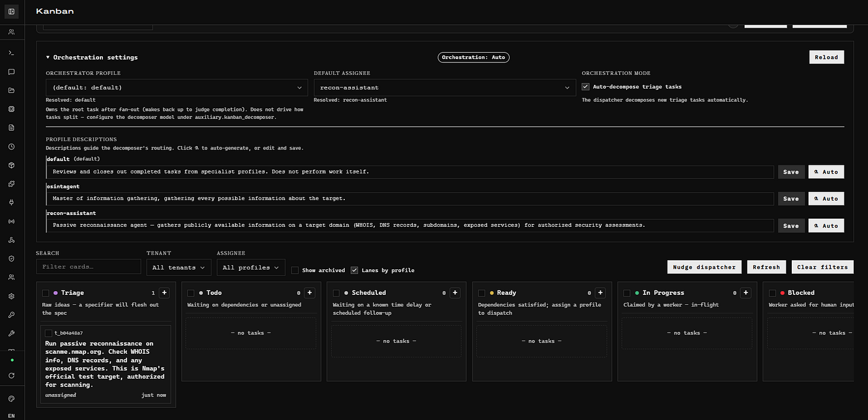The image size is (868, 420).
Task: Open the settings gear icon in the sidebar
Action: tap(12, 296)
